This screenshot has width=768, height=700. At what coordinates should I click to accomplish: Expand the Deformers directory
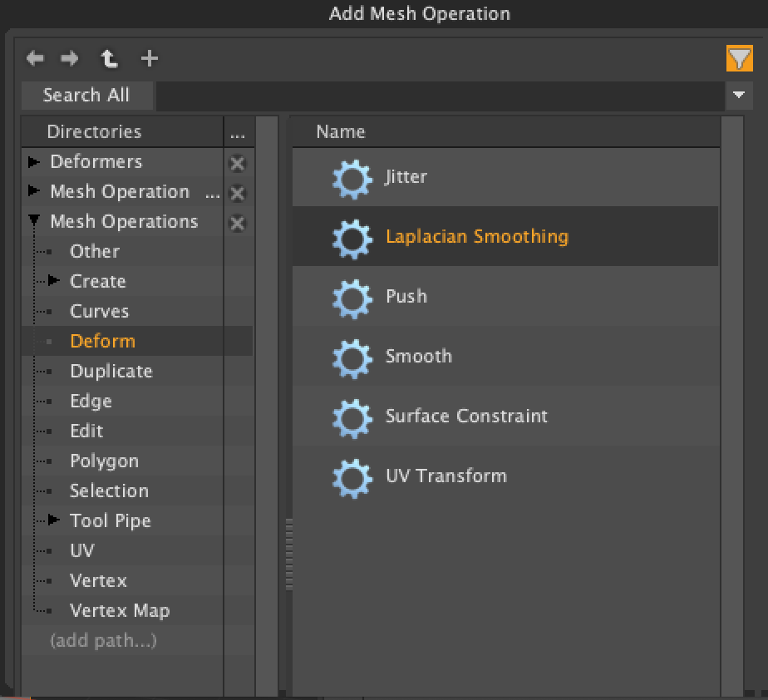click(x=34, y=161)
